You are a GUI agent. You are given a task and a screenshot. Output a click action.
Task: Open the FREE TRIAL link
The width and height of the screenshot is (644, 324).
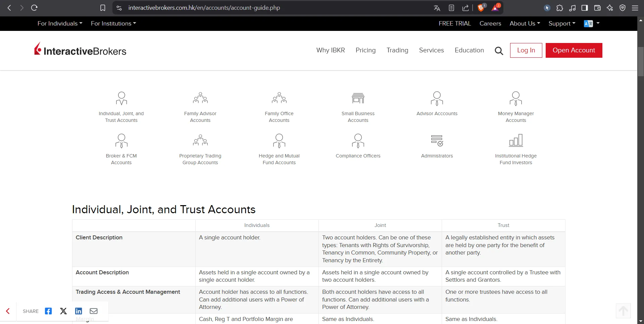point(455,24)
